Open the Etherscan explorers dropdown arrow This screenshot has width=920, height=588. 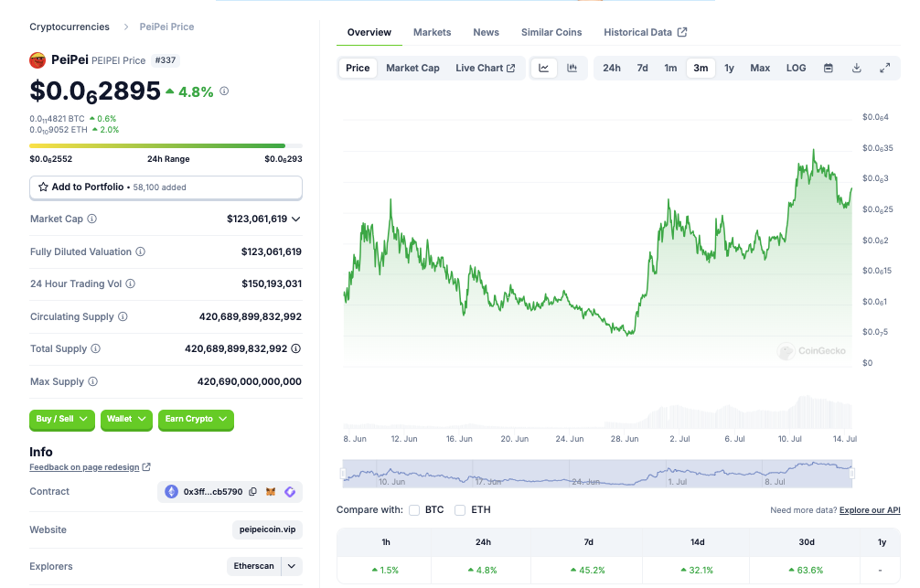pos(292,566)
